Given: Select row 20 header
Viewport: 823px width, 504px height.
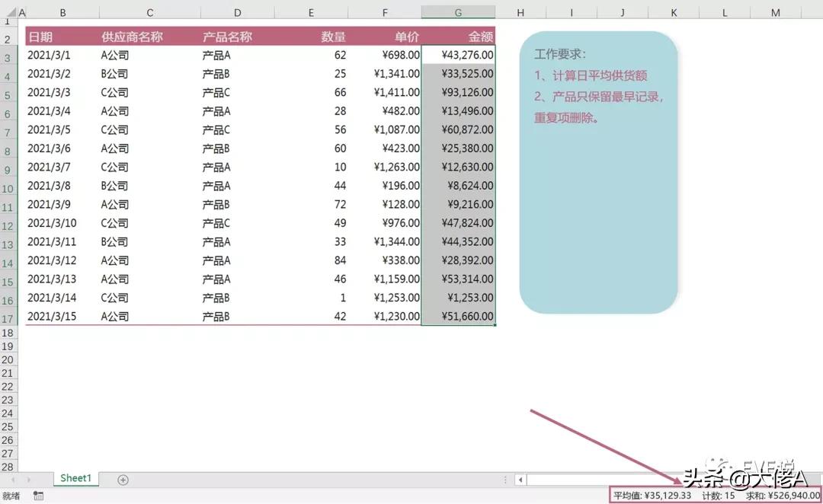Looking at the screenshot, I should (8, 360).
